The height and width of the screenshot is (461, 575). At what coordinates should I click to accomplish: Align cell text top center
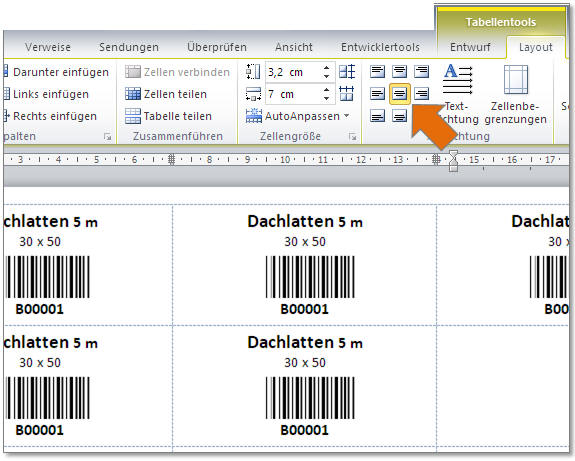tap(399, 72)
